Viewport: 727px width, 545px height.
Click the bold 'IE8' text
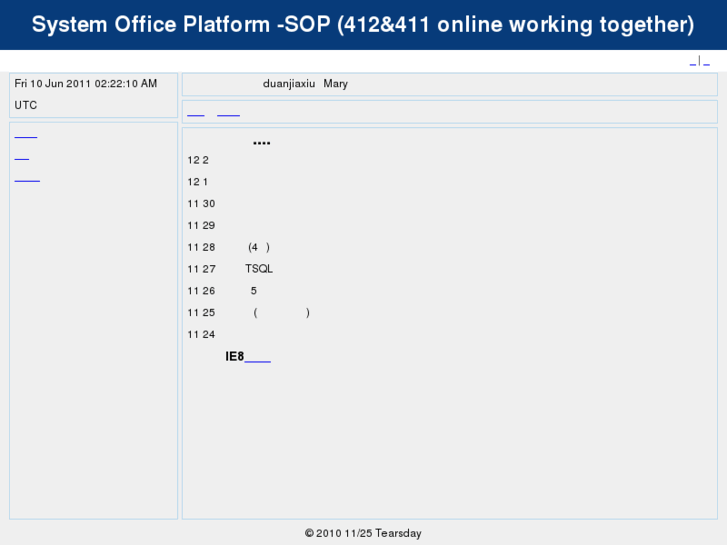(x=235, y=356)
